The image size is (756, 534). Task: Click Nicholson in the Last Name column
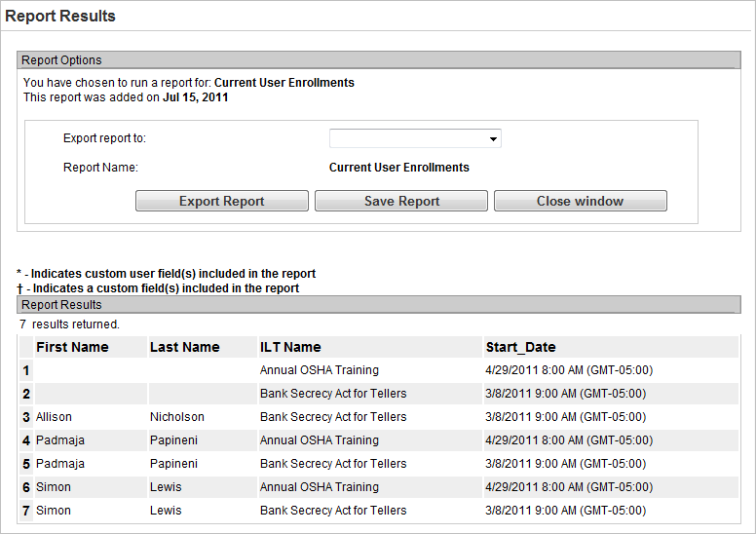coord(177,417)
